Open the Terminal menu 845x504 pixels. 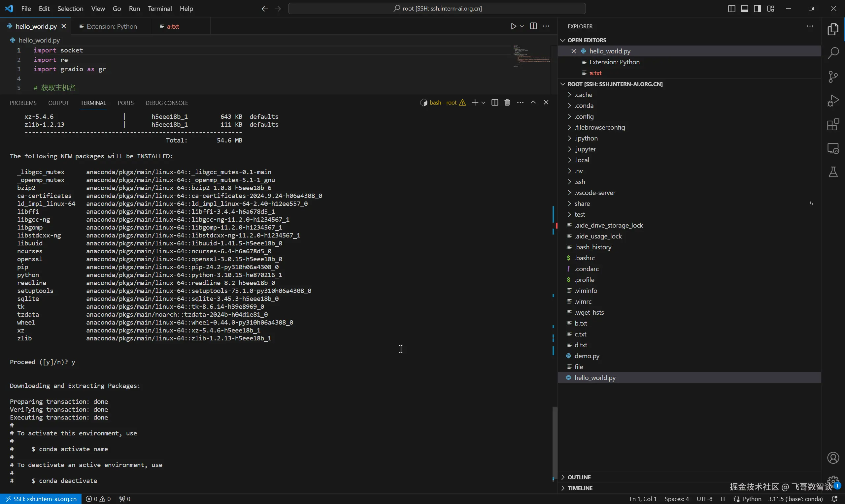159,9
